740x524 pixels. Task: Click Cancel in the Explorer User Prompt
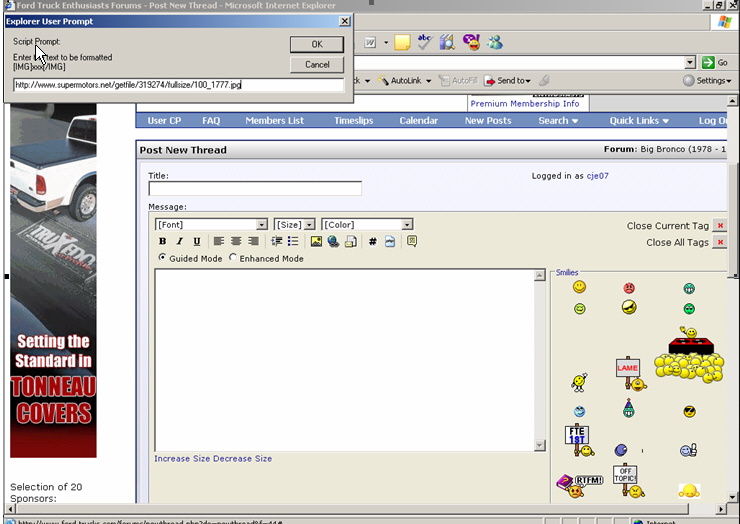(317, 65)
